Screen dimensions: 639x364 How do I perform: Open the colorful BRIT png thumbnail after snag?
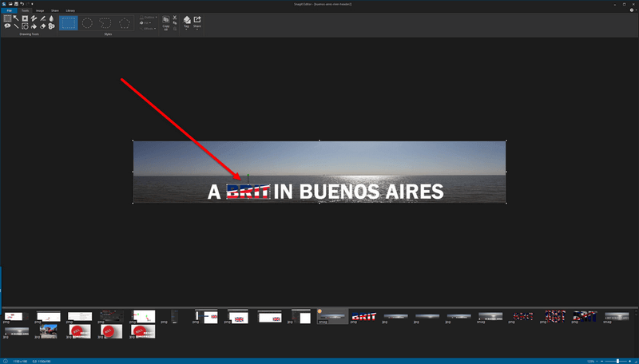(x=364, y=316)
